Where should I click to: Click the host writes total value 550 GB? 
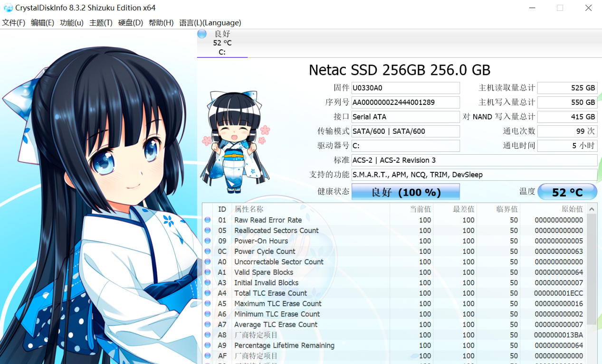pos(567,103)
